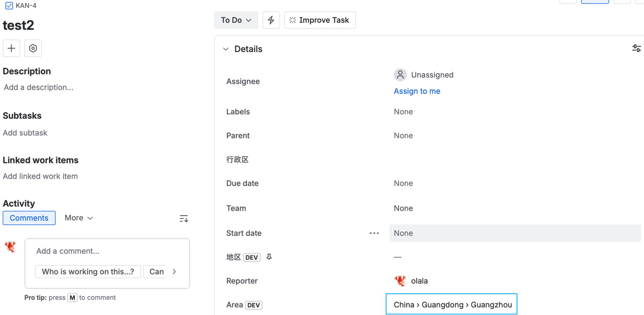The width and height of the screenshot is (644, 315).
Task: Show more suggested comment prompts with the arrow
Action: (x=174, y=272)
